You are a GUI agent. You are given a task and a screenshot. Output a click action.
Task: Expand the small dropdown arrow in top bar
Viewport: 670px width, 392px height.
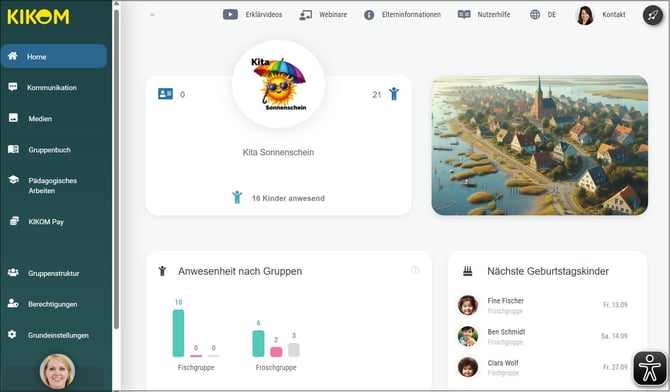click(152, 15)
